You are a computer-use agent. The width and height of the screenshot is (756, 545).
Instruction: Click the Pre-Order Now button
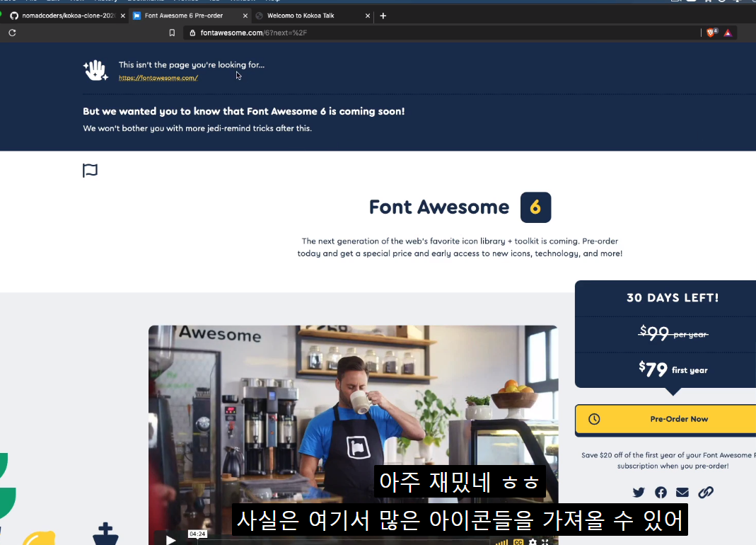pyautogui.click(x=665, y=419)
